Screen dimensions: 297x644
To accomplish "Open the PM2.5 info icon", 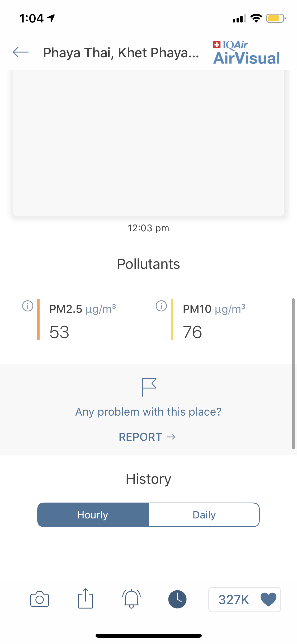I will point(28,306).
